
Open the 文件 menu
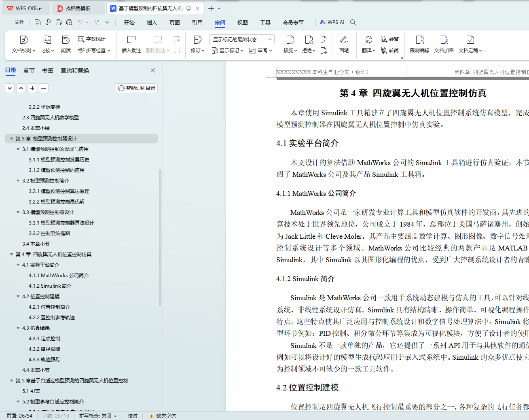point(16,22)
